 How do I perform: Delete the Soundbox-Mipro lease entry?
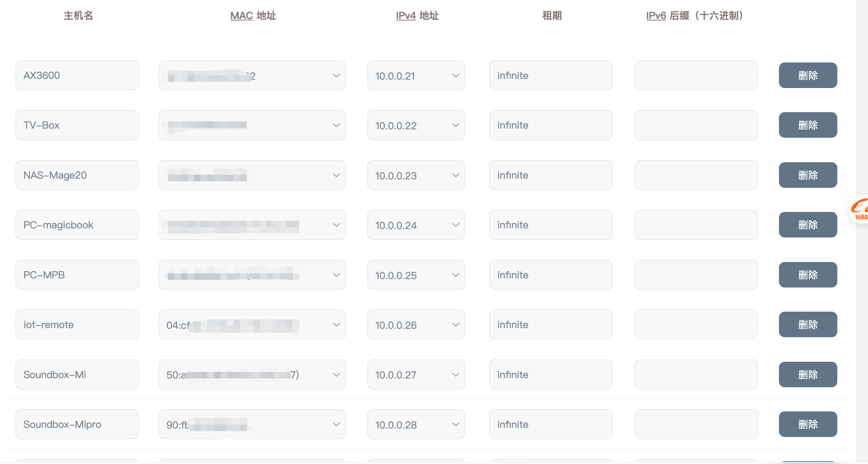(x=808, y=425)
